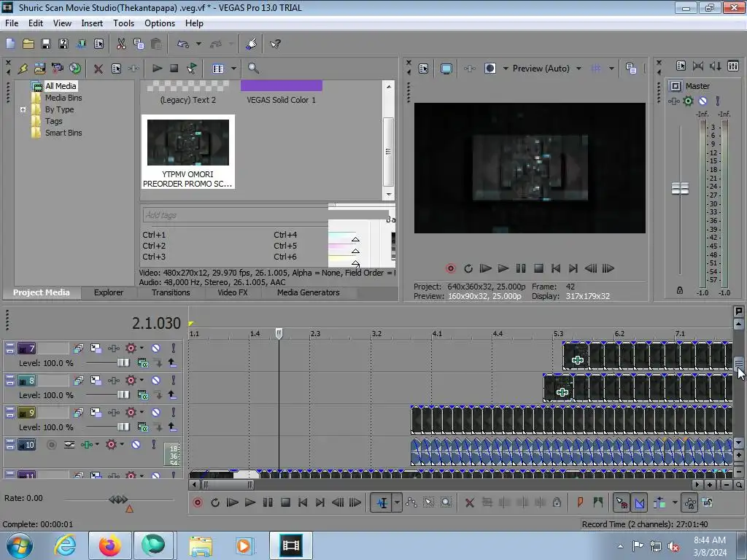Toggle Auto Ripple in timeline toolbar

(659, 502)
